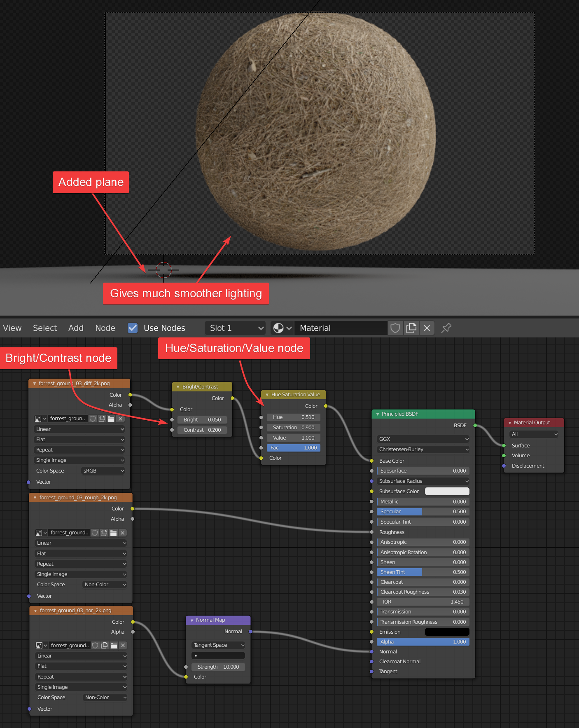
Task: Toggle the pin icon in header
Action: pos(446,328)
